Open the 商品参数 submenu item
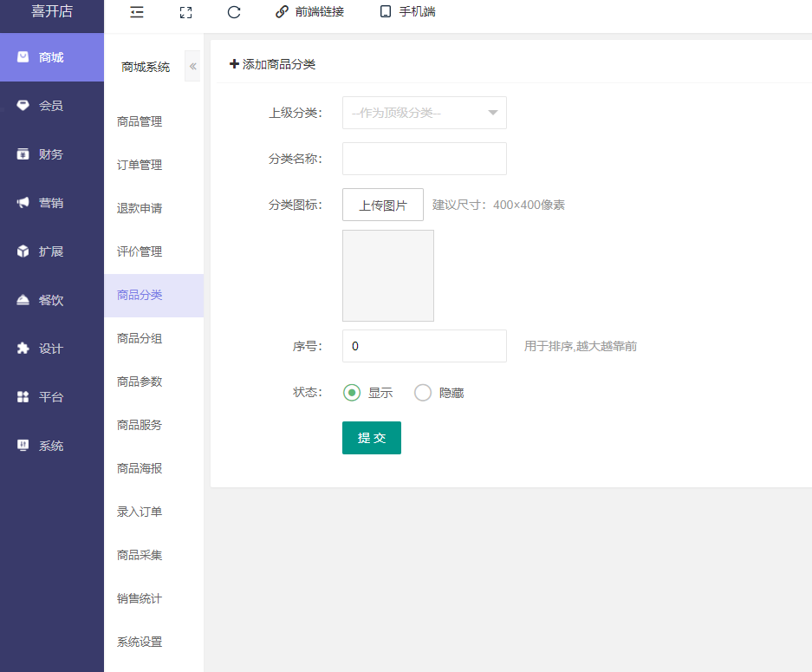 153,382
